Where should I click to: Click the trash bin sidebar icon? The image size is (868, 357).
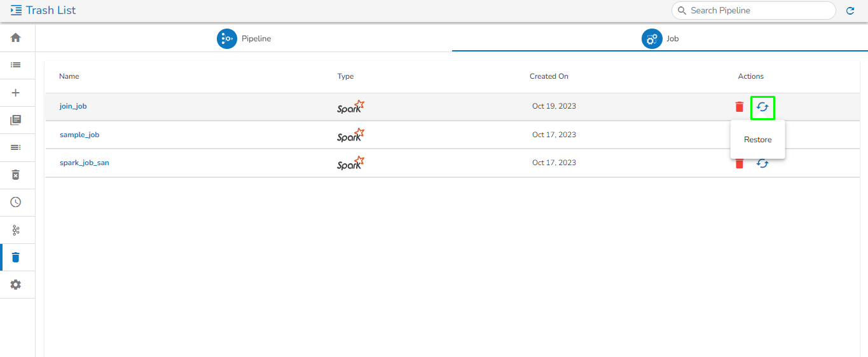[x=16, y=257]
